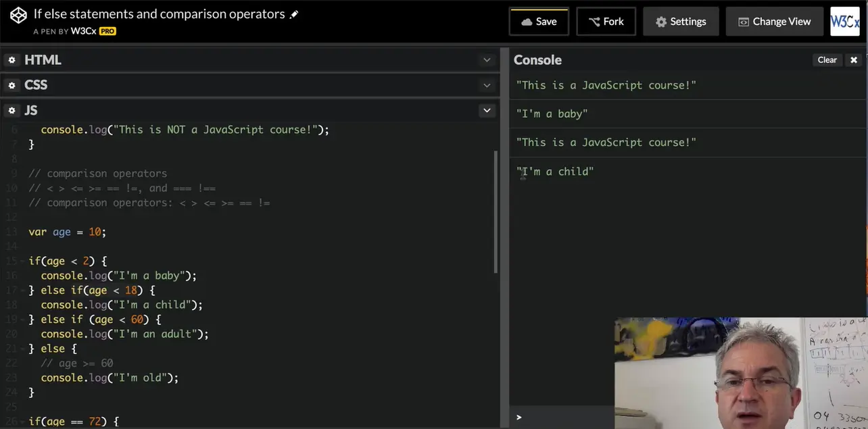Click the webcam video thumbnail
Viewport: 868px width, 429px height.
(x=741, y=373)
